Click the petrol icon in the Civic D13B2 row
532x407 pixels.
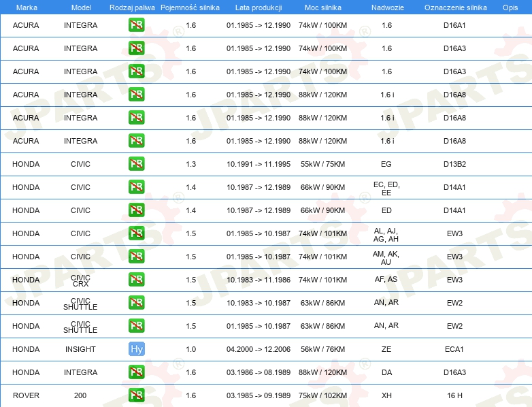click(x=136, y=164)
